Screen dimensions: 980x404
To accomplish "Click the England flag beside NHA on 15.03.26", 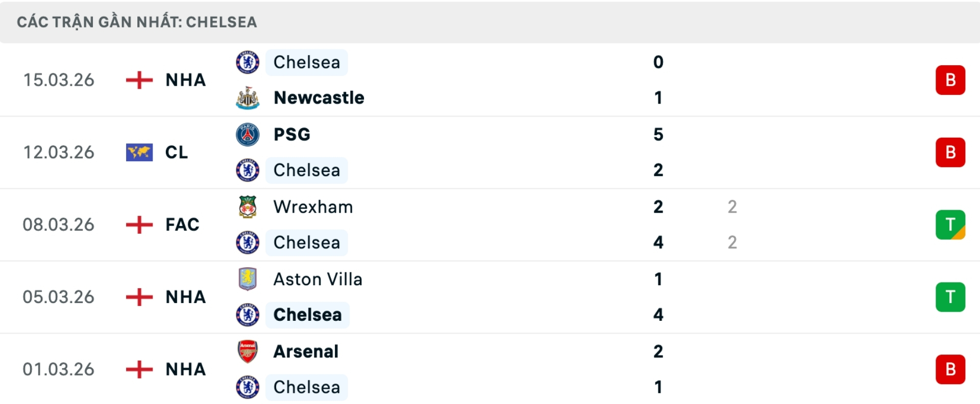I will coord(138,80).
